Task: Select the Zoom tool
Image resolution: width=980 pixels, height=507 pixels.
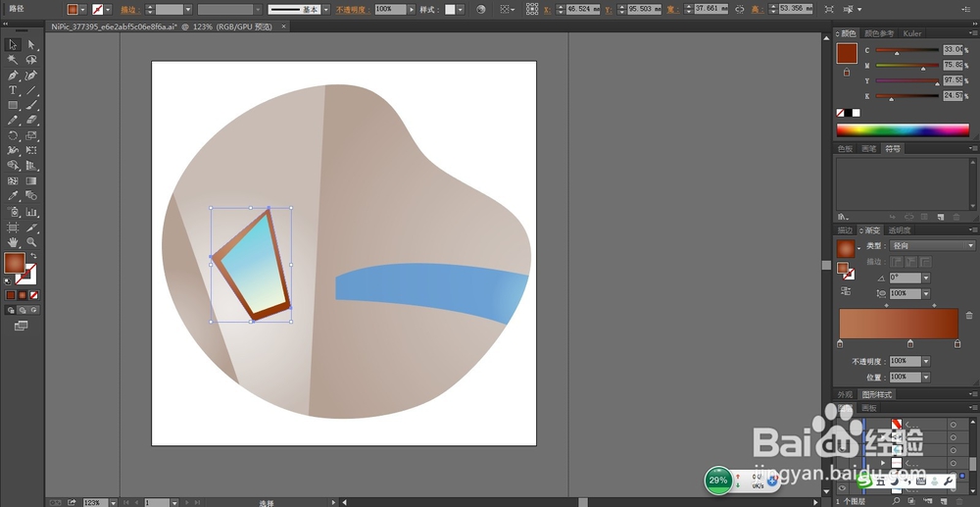Action: pos(31,242)
